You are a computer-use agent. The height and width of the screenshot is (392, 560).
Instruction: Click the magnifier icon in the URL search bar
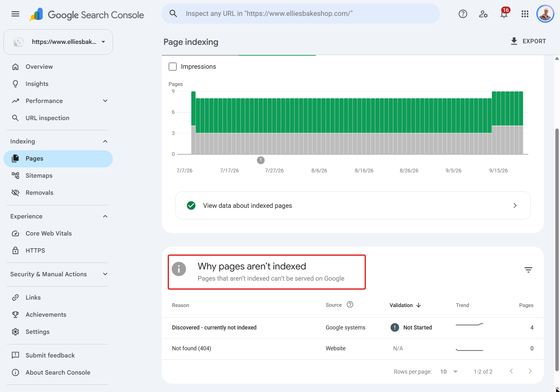pyautogui.click(x=173, y=13)
